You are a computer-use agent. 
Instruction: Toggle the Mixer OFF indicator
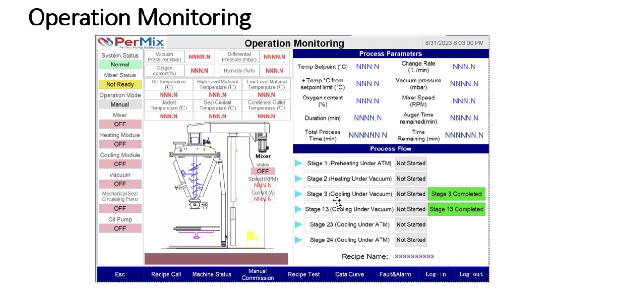119,124
